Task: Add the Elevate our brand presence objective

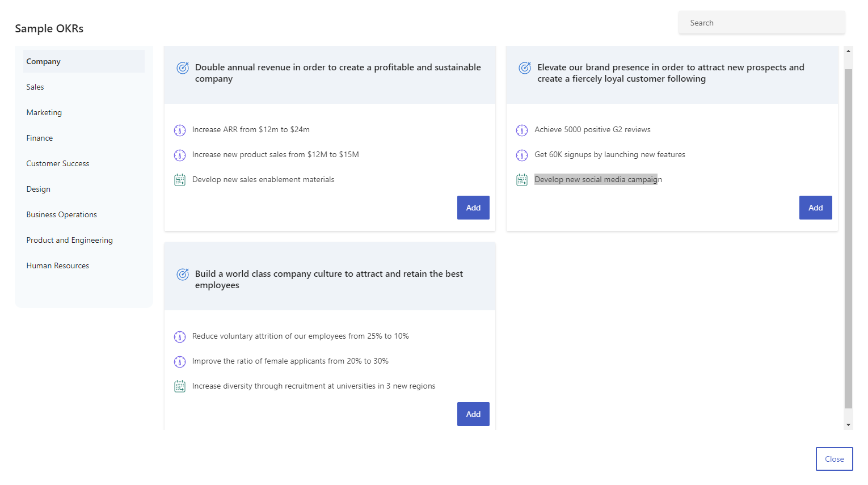Action: tap(815, 208)
